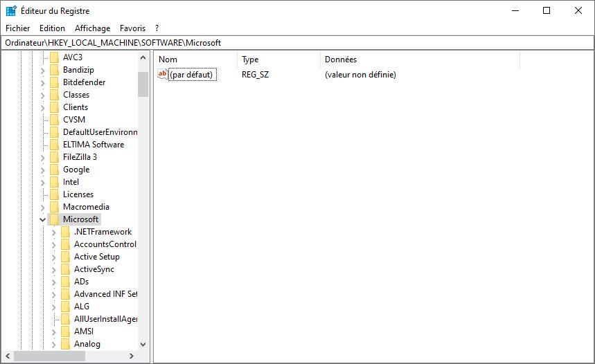Image resolution: width=595 pixels, height=364 pixels.
Task: Click the Clients folder icon
Action: 54,107
